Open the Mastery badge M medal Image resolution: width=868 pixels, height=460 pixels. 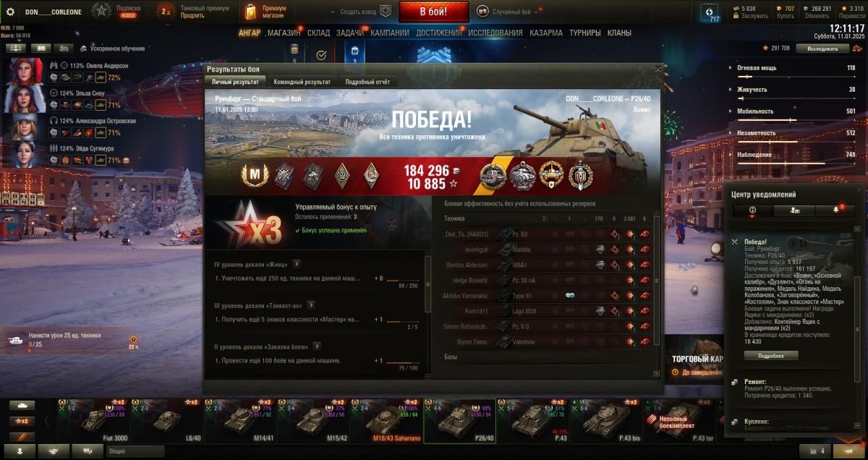click(x=254, y=174)
